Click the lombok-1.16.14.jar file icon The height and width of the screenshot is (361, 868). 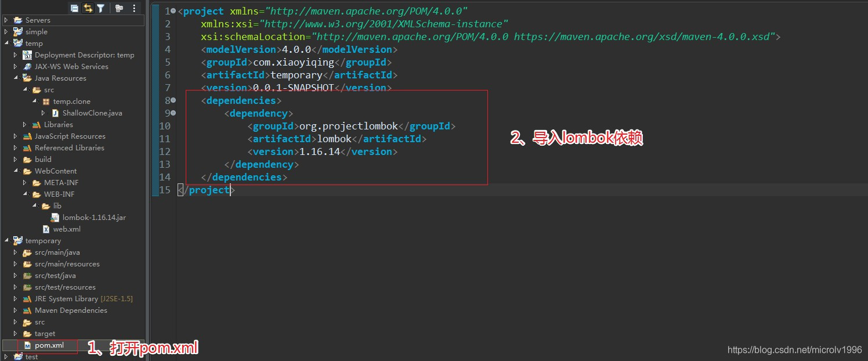tap(55, 218)
